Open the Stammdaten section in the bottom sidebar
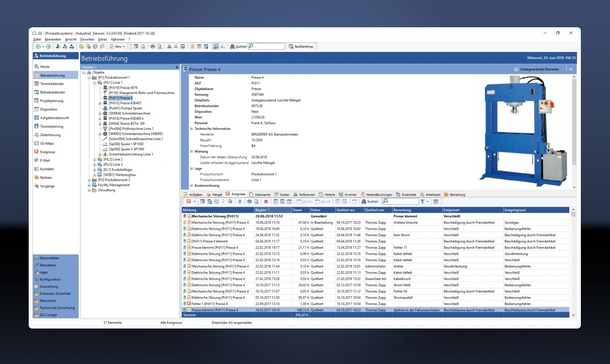Image resolution: width=610 pixels, height=364 pixels. (x=49, y=258)
